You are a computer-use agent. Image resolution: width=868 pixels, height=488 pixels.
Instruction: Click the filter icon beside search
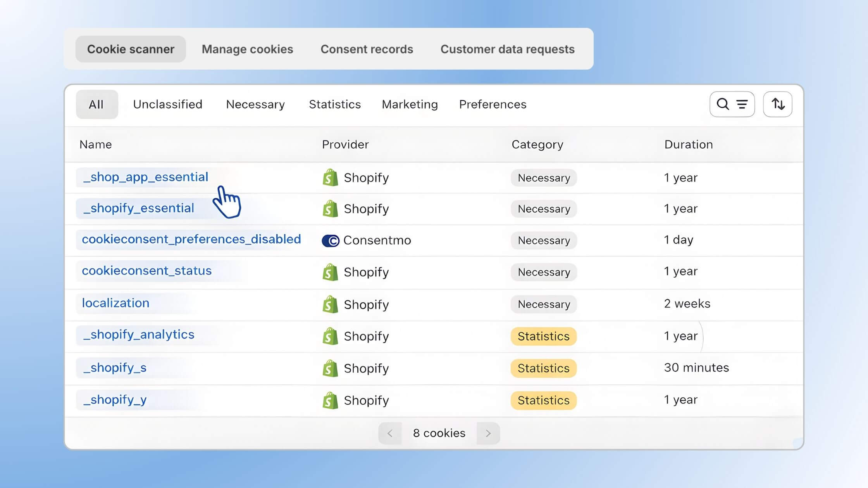pos(742,104)
